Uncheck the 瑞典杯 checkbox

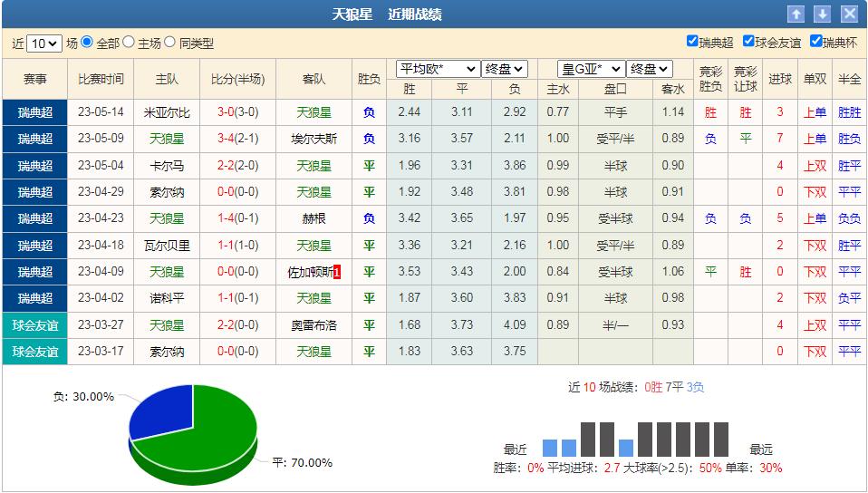[x=816, y=41]
